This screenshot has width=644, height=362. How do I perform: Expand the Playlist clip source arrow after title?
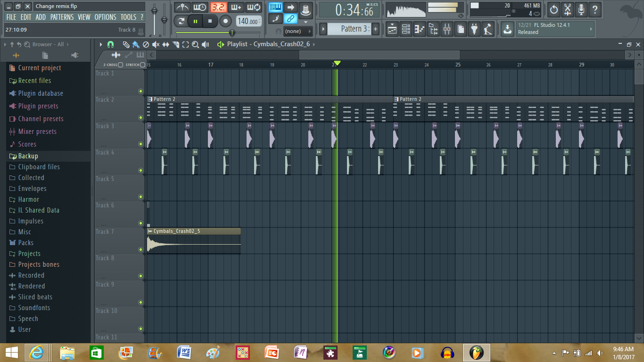coord(314,44)
